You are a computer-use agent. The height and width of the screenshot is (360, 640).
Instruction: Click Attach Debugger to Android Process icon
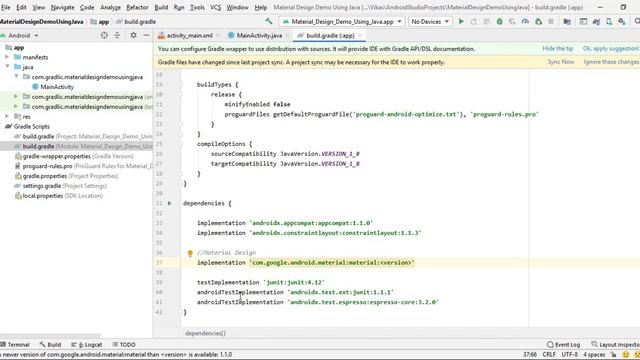538,21
